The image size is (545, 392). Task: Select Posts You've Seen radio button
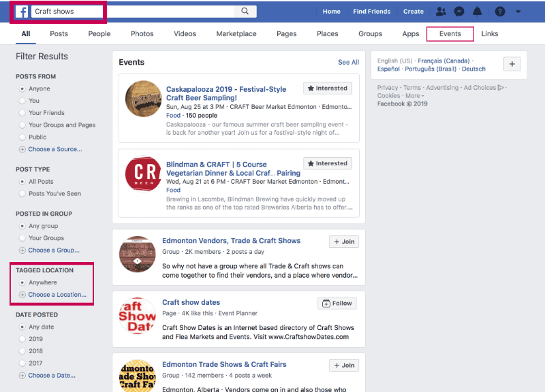coord(22,194)
